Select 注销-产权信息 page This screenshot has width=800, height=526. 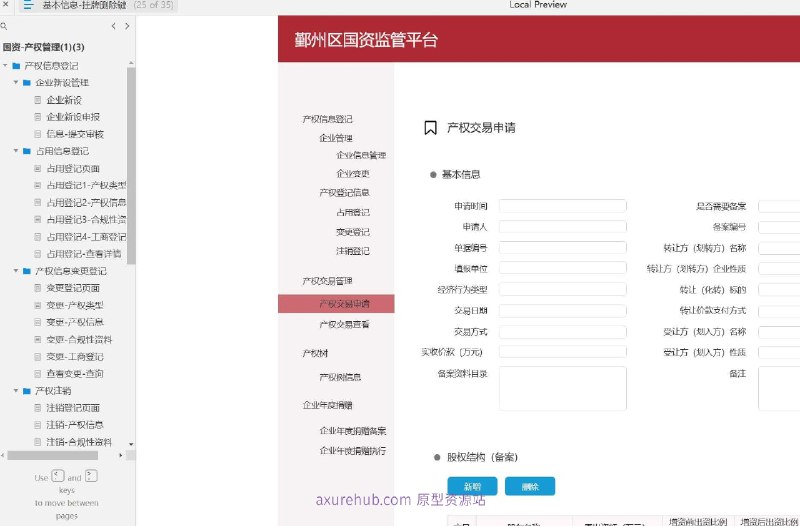point(75,424)
